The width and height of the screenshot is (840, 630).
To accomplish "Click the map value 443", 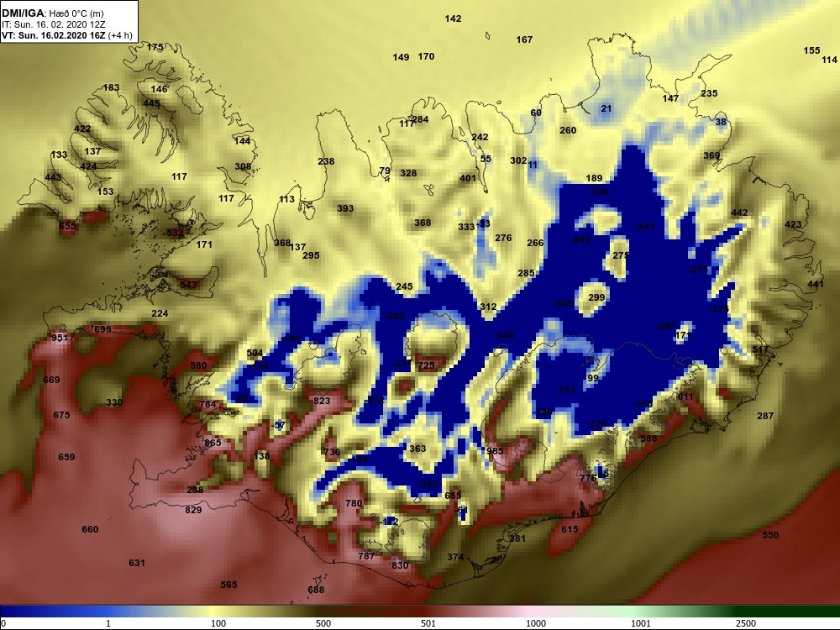I will (x=52, y=177).
